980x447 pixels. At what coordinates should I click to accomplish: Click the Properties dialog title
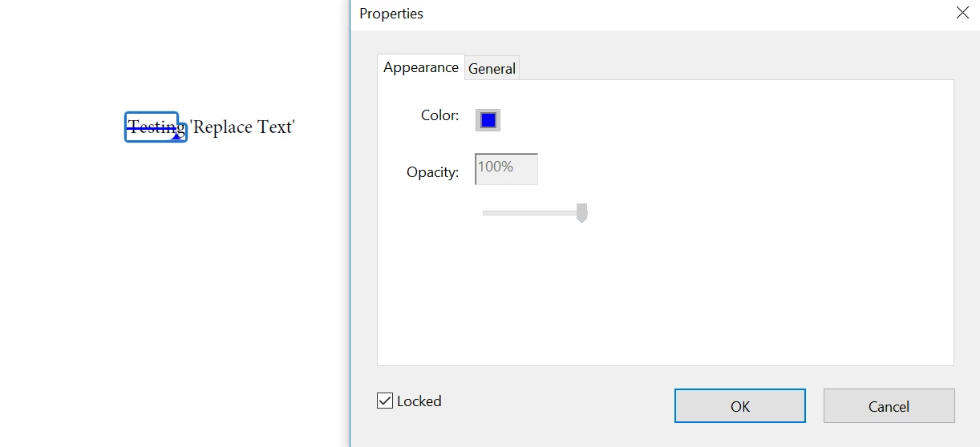(391, 14)
